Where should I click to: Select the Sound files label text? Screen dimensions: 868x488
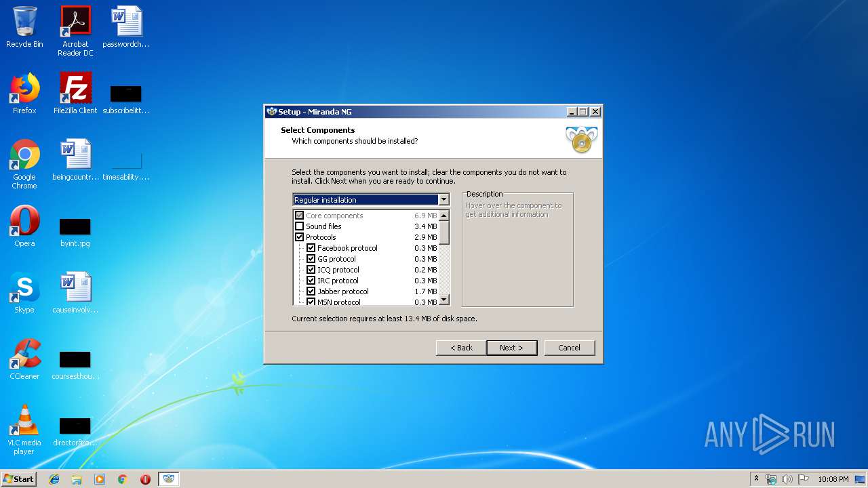pos(323,226)
